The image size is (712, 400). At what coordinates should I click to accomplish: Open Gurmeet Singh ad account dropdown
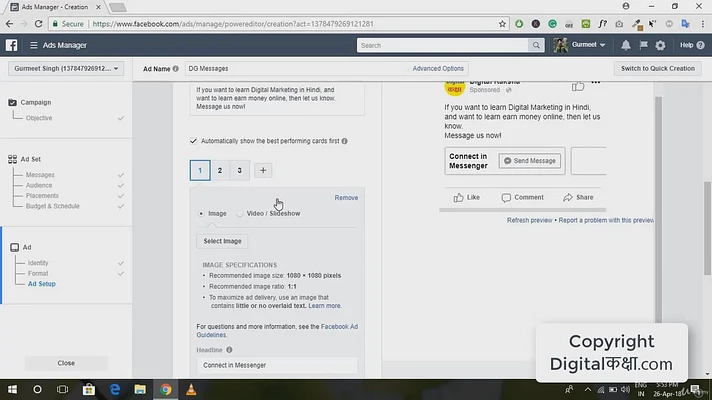[66, 69]
